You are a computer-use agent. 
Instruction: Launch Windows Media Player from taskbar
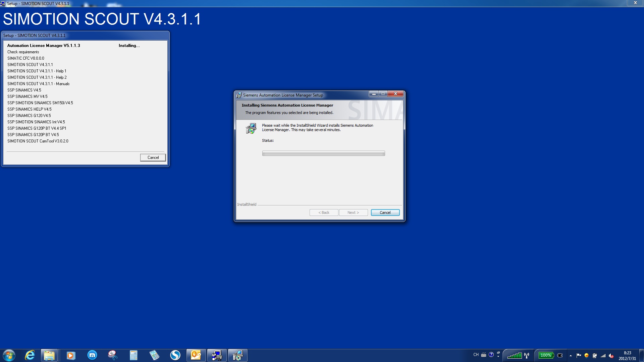click(71, 355)
